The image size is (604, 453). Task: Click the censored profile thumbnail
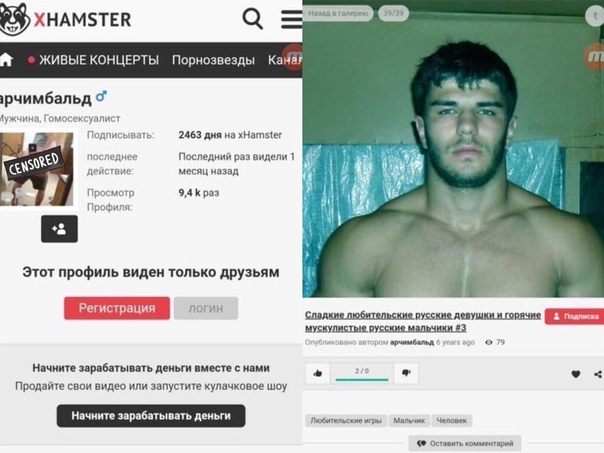[37, 169]
